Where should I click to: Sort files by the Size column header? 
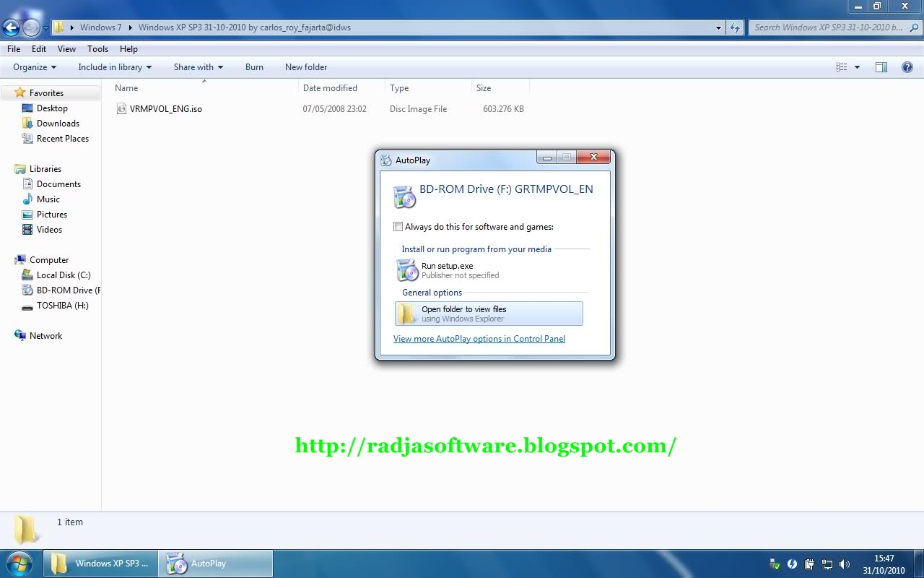[x=483, y=87]
